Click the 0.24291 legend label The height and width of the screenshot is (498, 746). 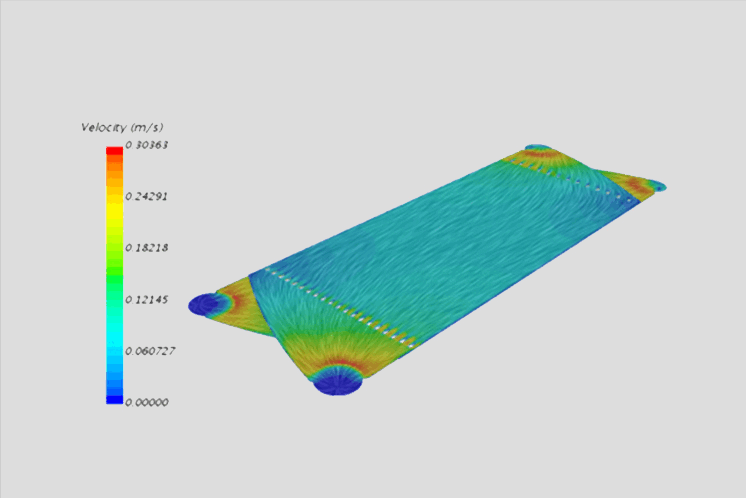(147, 196)
